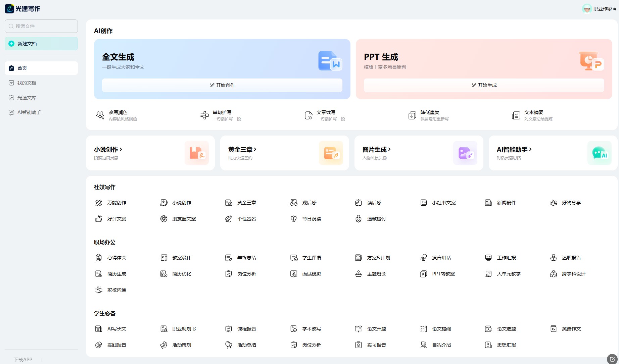Open the 朋友圈文案 icon in 社媒写作
Viewport: 619px width, 364px height.
(x=164, y=219)
